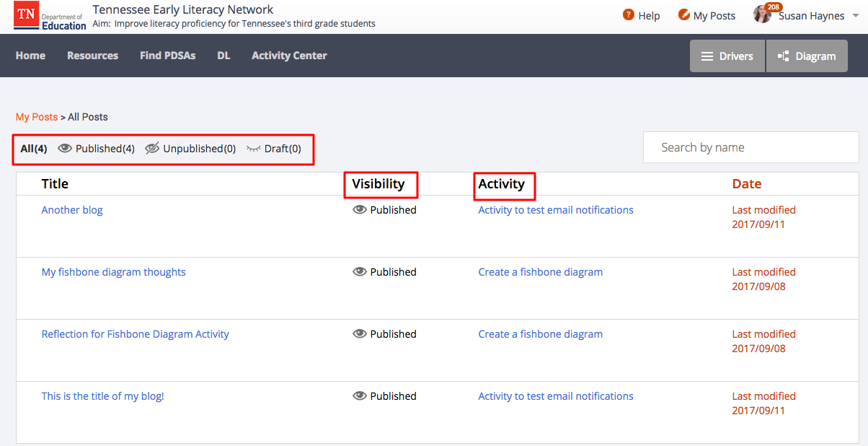The image size is (868, 446).
Task: Sort by the Date column header
Action: click(747, 184)
